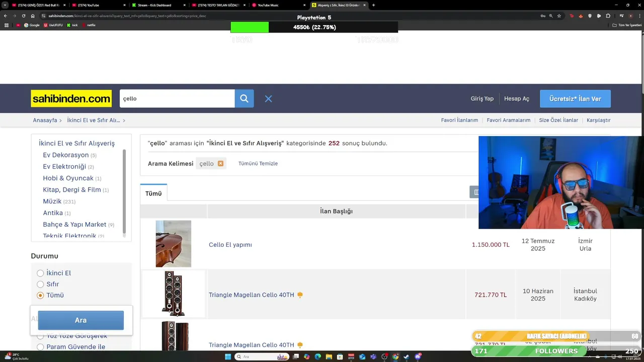644x362 pixels.
Task: Open the first Triangle Magellan speaker thumbnail
Action: tap(174, 294)
